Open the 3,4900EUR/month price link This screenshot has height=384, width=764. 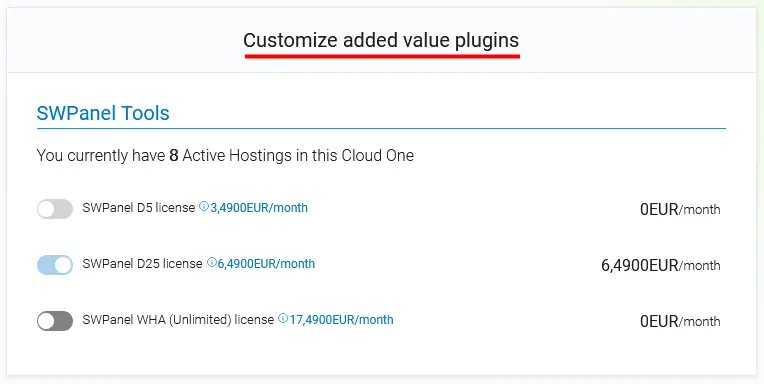coord(259,208)
